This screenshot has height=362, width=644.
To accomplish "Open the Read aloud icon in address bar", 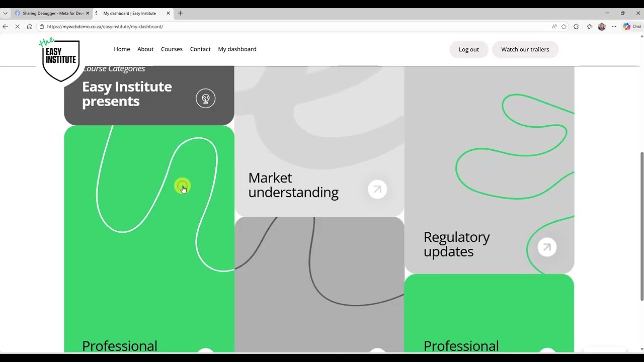I will (554, 27).
